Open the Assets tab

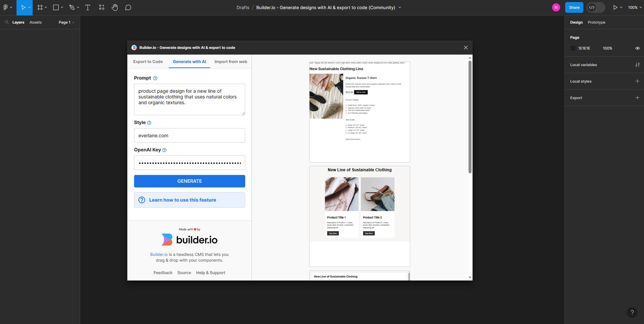(35, 22)
